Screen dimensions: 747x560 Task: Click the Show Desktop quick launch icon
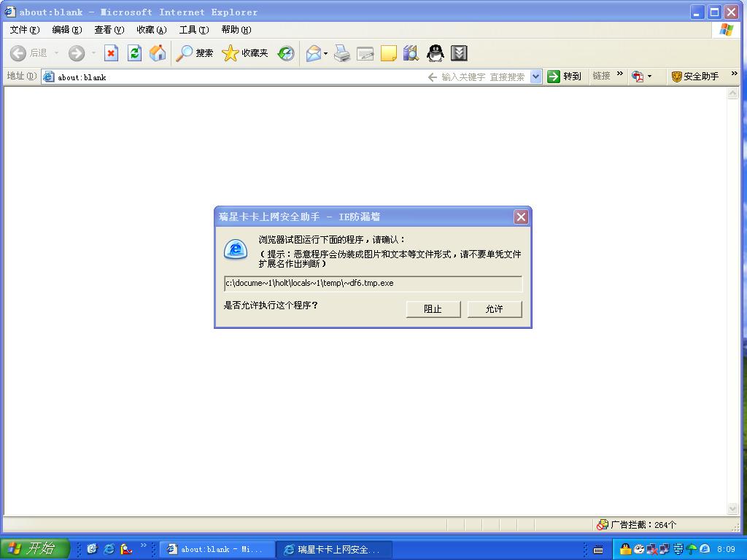pyautogui.click(x=92, y=548)
